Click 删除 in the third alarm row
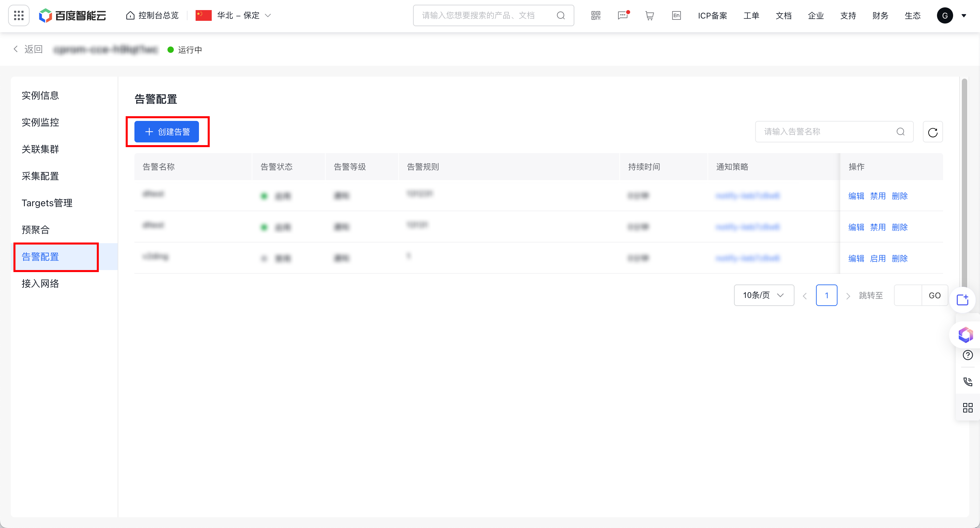This screenshot has height=528, width=980. (x=900, y=258)
